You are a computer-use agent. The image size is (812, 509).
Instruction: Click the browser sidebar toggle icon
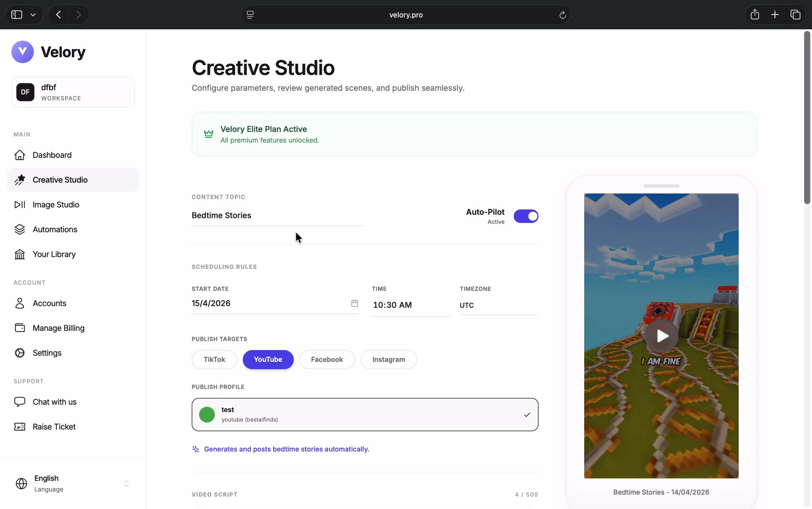click(17, 15)
